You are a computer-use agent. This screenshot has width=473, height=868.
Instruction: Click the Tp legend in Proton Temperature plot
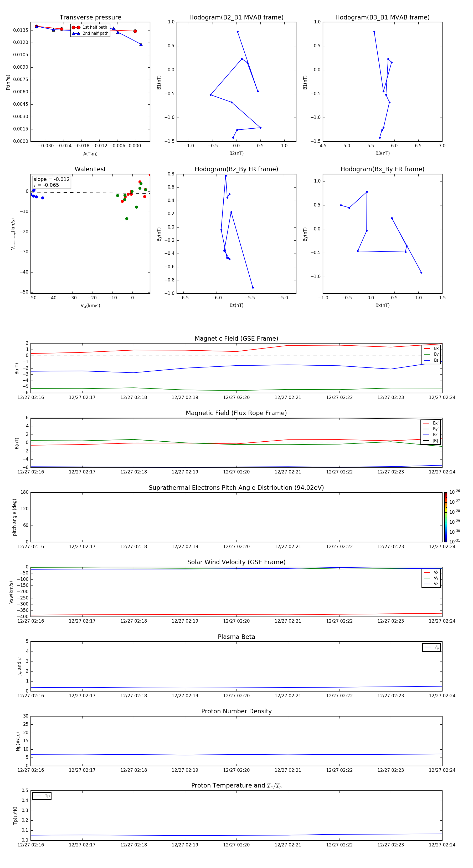(42, 796)
